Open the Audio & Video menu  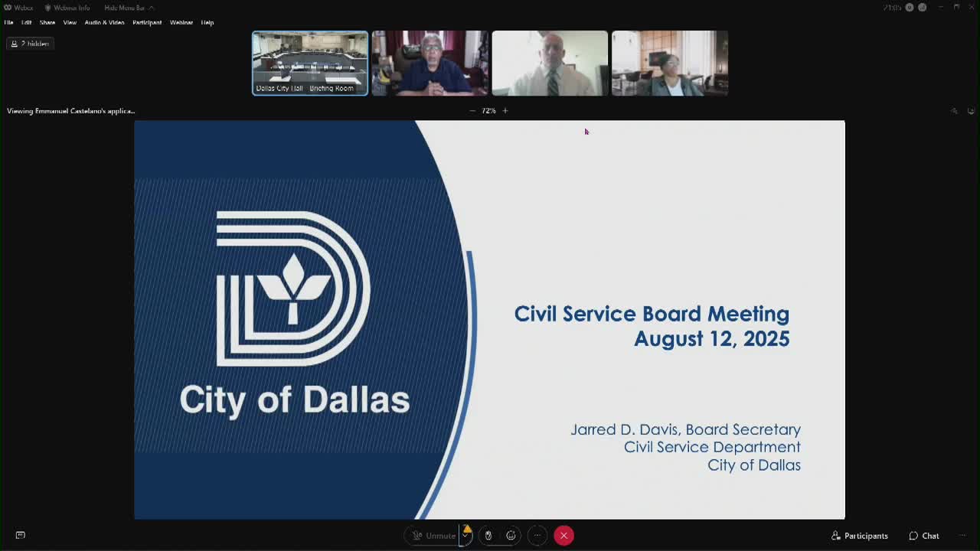[x=104, y=22]
